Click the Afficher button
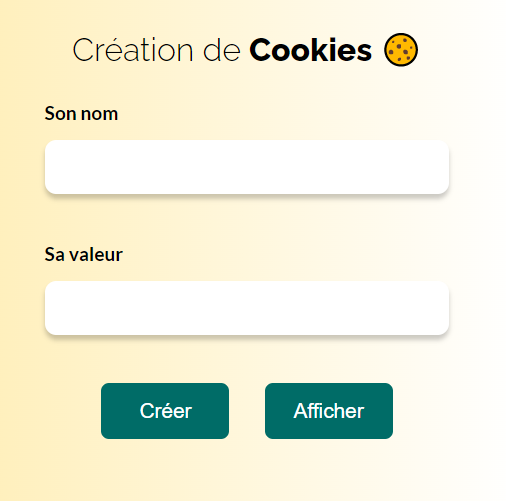506x501 pixels. 329,411
